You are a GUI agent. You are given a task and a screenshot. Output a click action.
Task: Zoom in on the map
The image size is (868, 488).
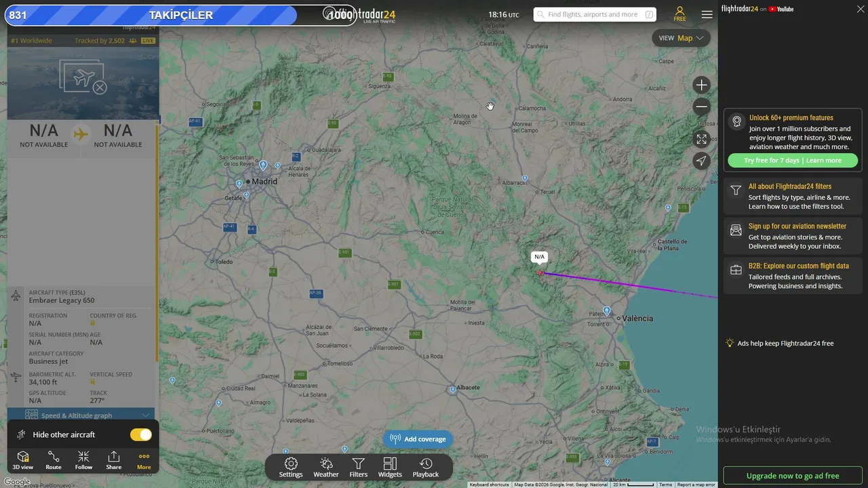(702, 85)
